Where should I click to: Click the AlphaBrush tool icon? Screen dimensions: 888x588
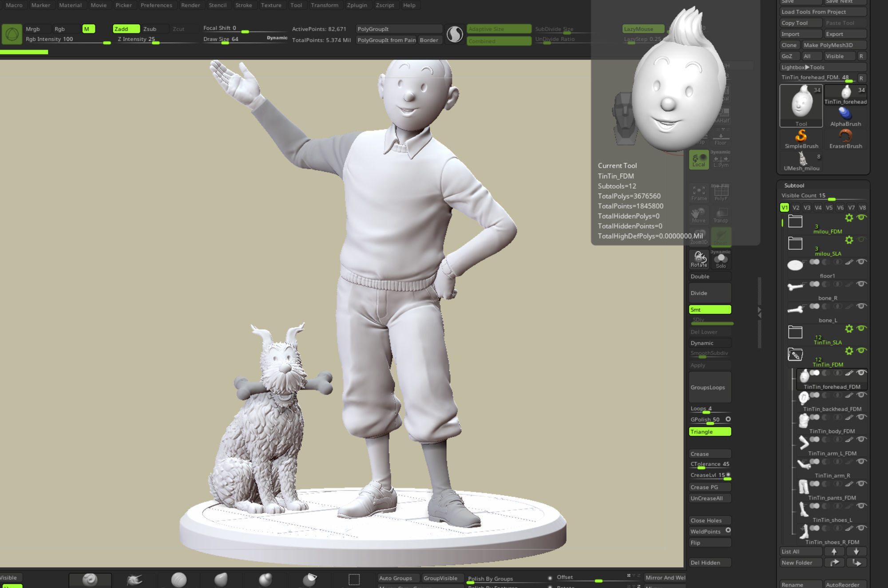[845, 114]
